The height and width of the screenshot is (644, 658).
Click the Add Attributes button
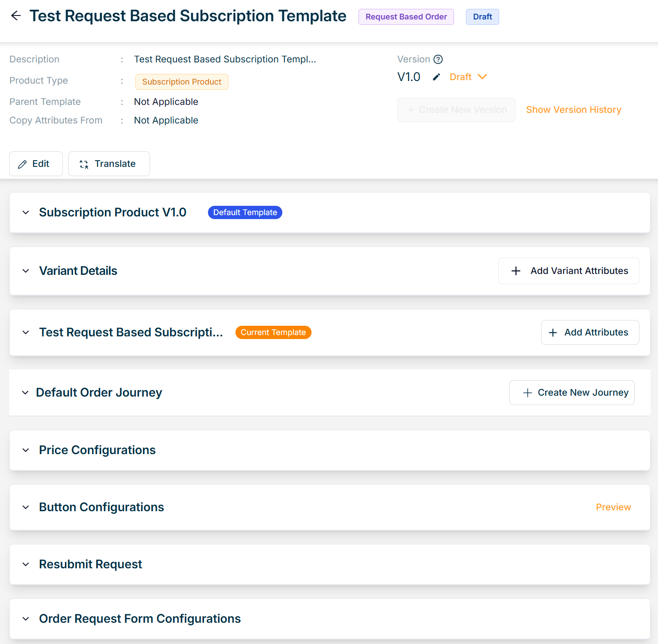[590, 332]
